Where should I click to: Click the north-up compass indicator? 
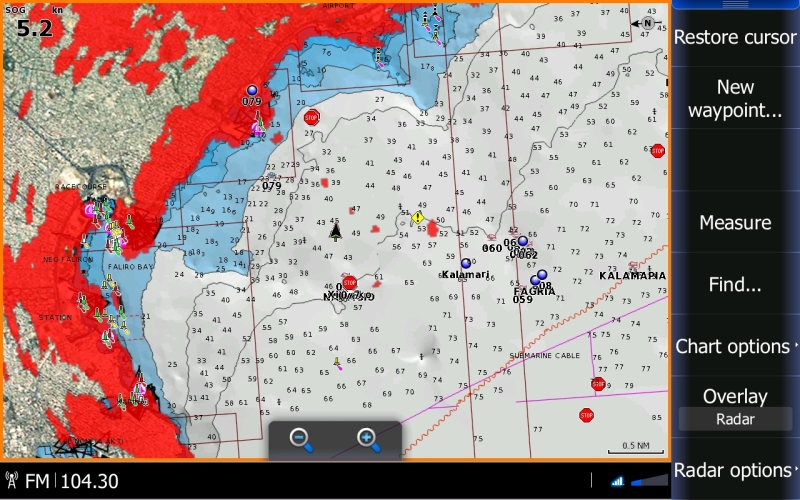(x=647, y=22)
